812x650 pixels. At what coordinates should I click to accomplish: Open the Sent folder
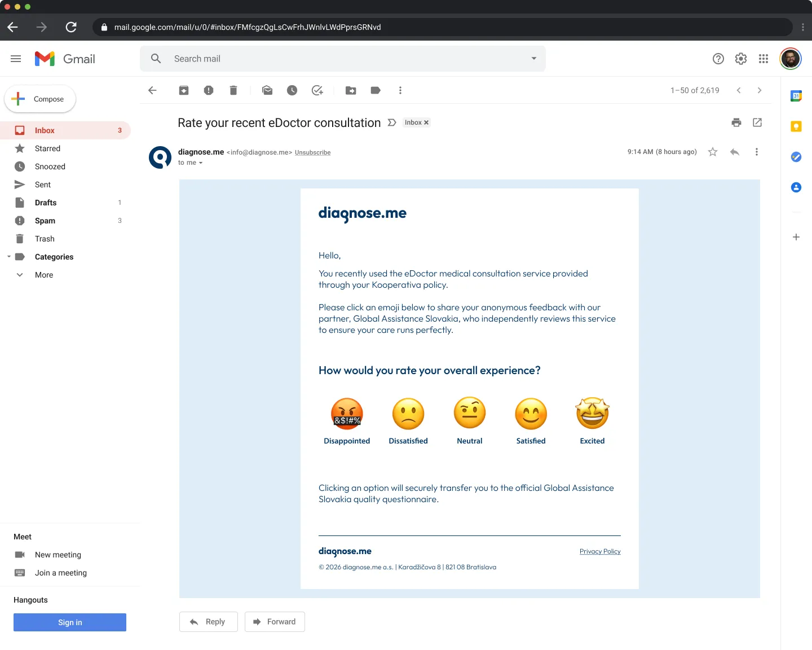[x=65, y=185]
